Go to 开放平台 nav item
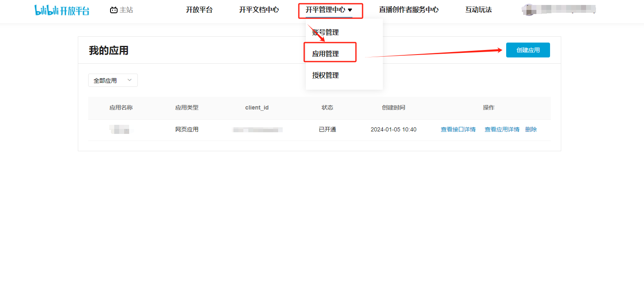 click(x=199, y=10)
